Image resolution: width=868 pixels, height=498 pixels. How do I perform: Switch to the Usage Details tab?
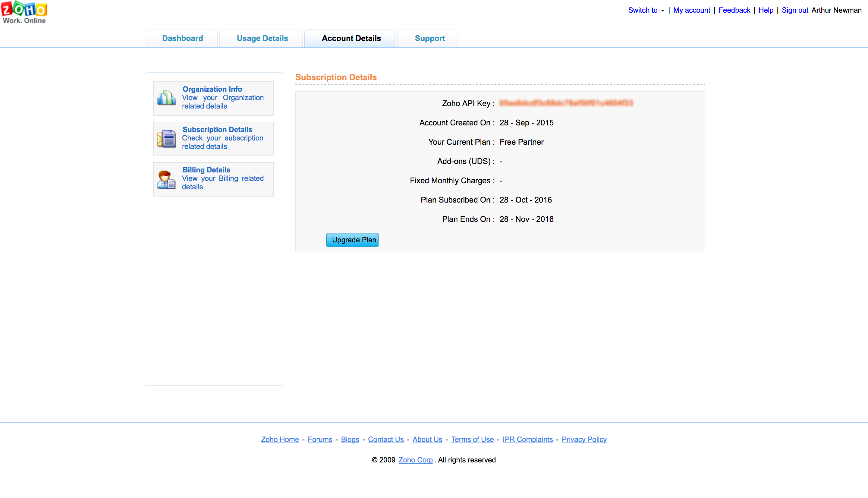[x=262, y=38]
